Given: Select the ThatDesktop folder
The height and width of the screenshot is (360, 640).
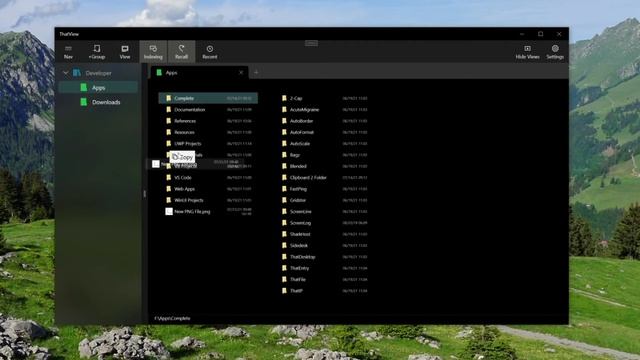Looking at the screenshot, I should click(x=324, y=257).
